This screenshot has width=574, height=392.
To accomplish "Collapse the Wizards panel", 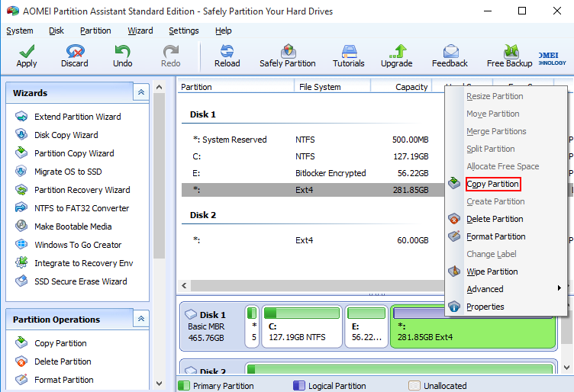I will [141, 92].
